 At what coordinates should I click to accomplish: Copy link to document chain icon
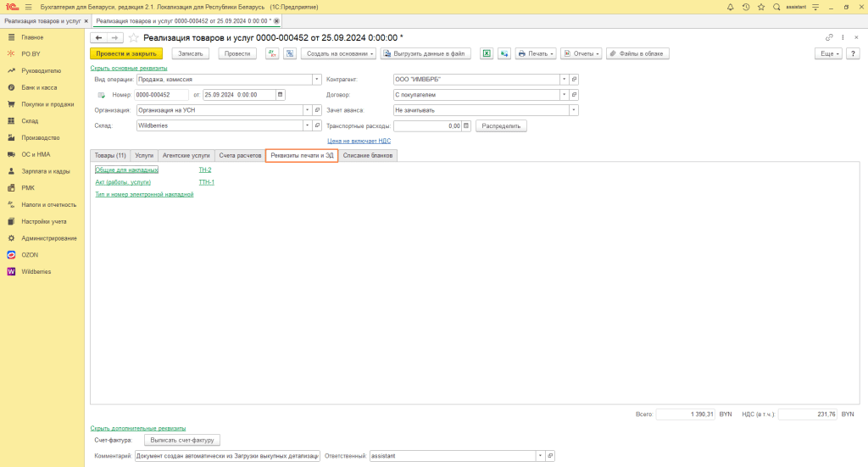coord(829,37)
